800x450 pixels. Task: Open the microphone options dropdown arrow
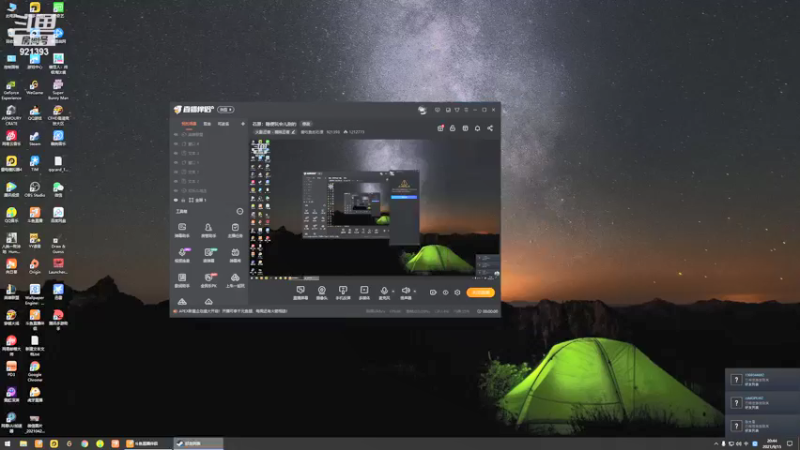coord(393,291)
